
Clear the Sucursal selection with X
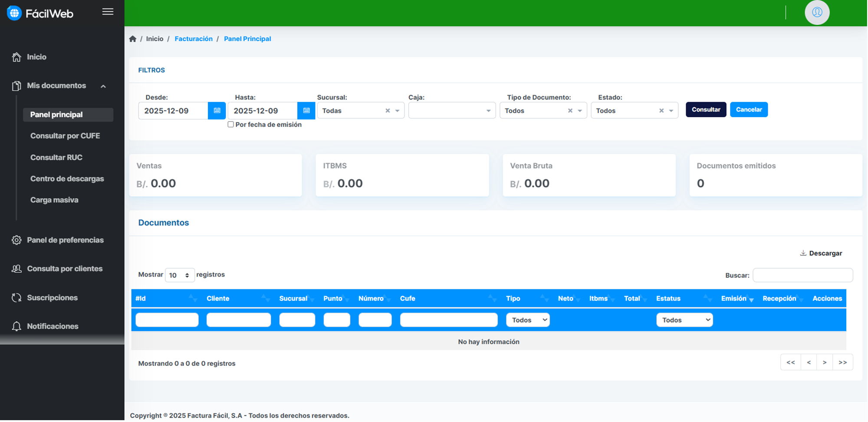(x=388, y=111)
